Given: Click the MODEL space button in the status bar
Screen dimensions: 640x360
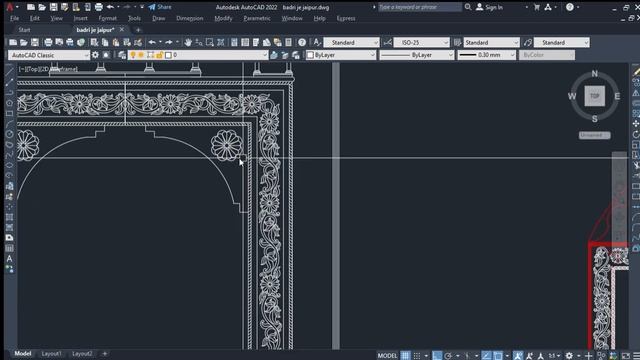Looking at the screenshot, I should pyautogui.click(x=387, y=356).
